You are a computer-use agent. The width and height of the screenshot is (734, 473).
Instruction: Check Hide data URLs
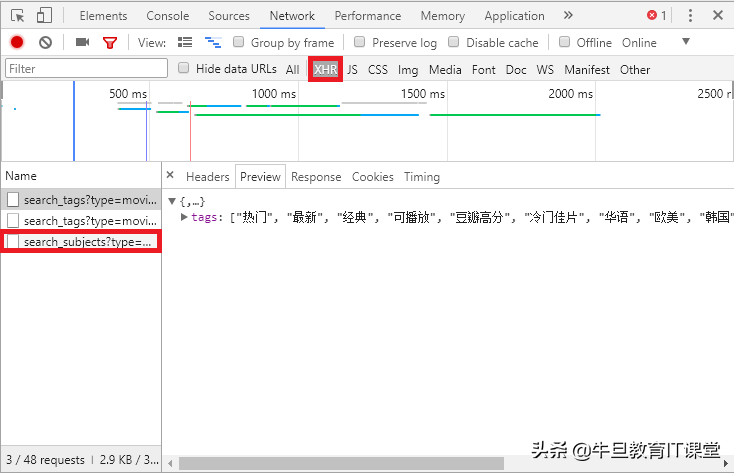[184, 68]
